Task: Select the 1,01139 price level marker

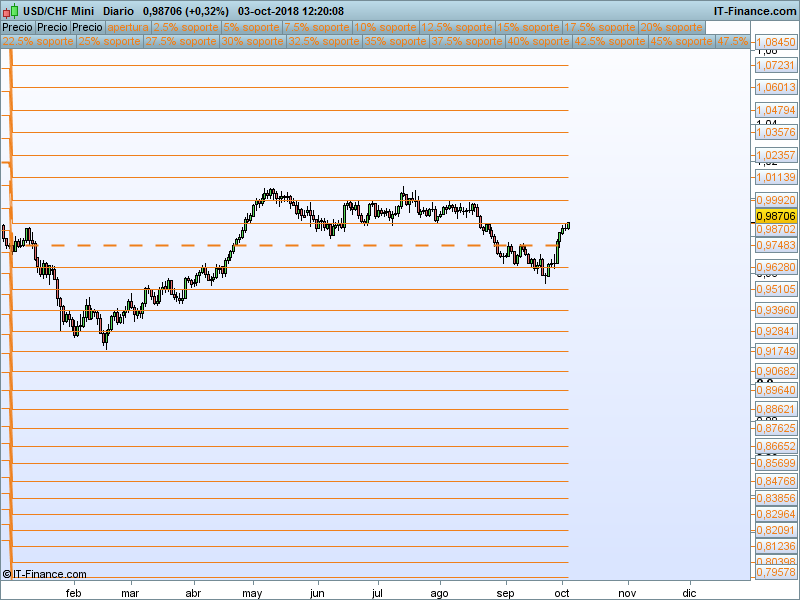Action: pyautogui.click(x=776, y=177)
